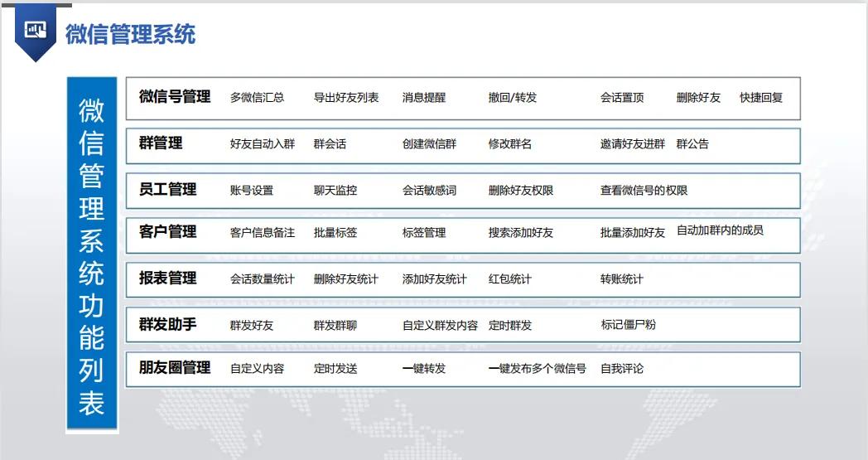Select 转账统计 item
The image size is (868, 460).
622,279
